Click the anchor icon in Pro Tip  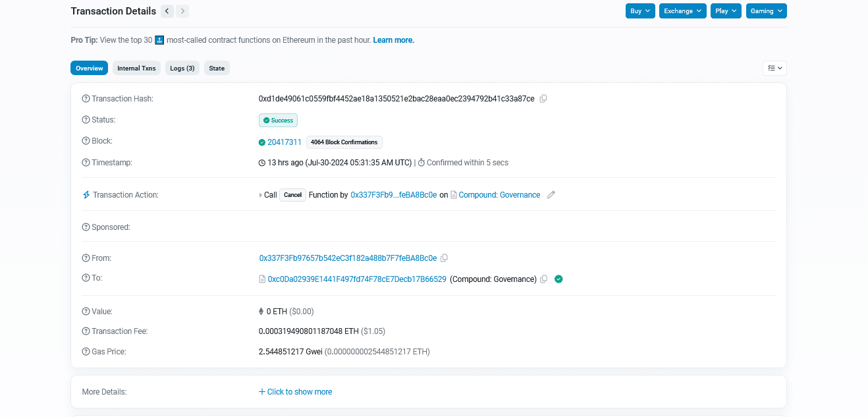coord(159,40)
